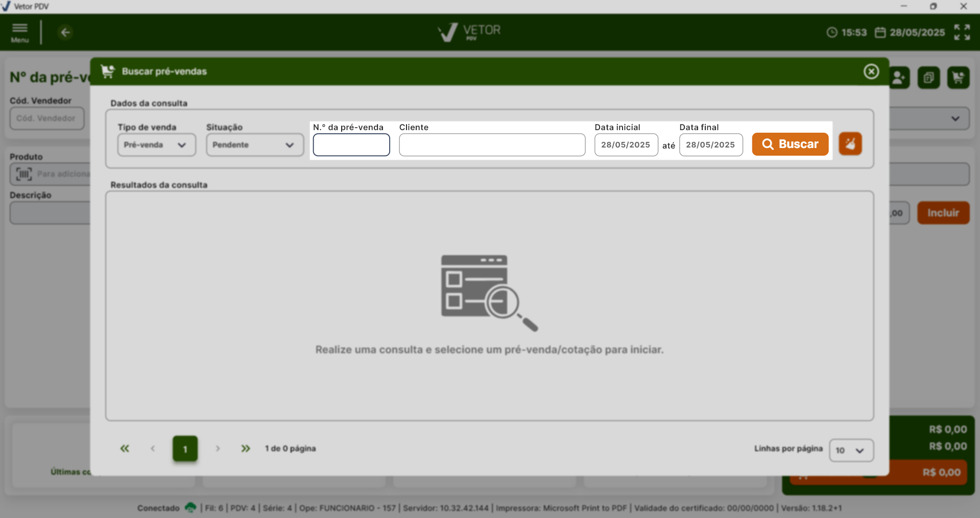Go to first page double arrow
980x518 pixels.
[x=125, y=449]
